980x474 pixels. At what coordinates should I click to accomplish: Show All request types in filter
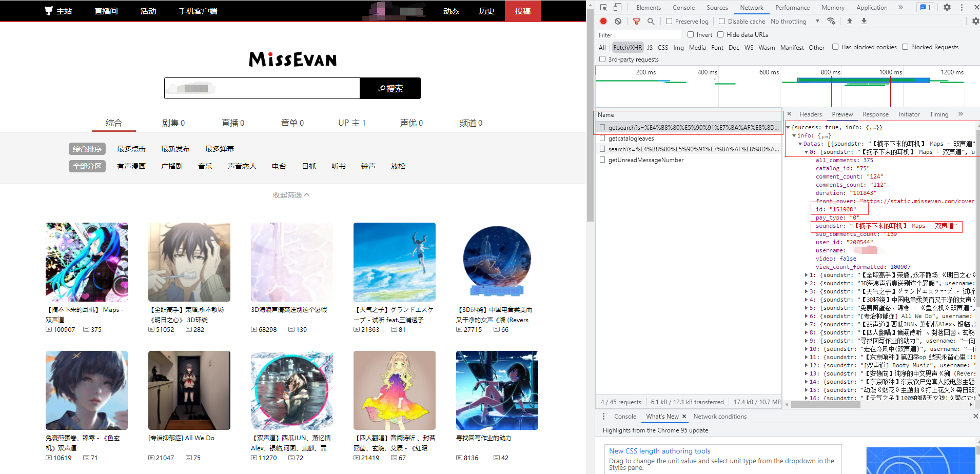tap(602, 47)
